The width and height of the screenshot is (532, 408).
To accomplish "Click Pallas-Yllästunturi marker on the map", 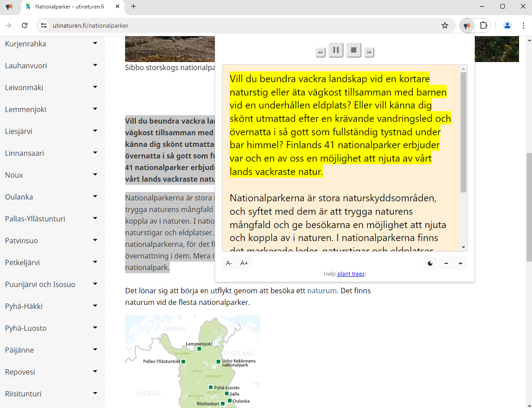I will pyautogui.click(x=183, y=362).
